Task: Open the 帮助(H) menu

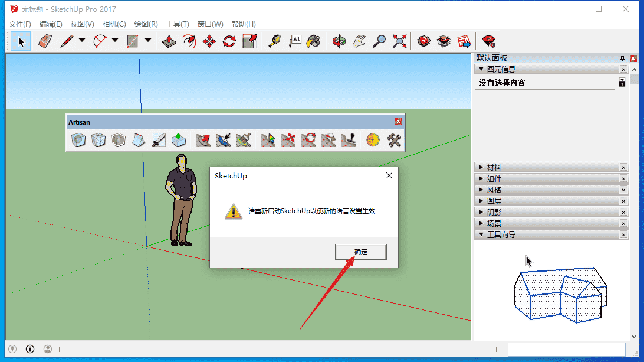Action: [x=244, y=24]
